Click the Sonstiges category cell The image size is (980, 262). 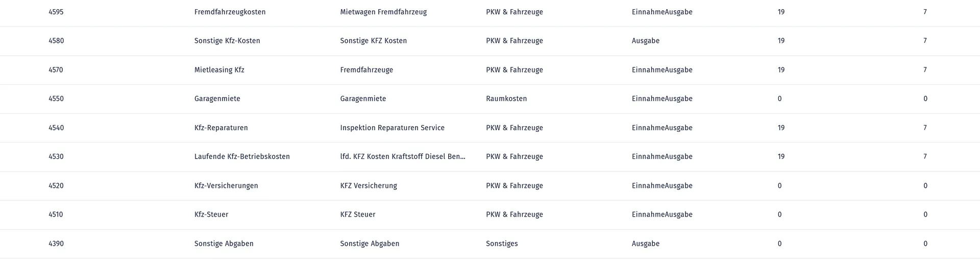coord(502,244)
